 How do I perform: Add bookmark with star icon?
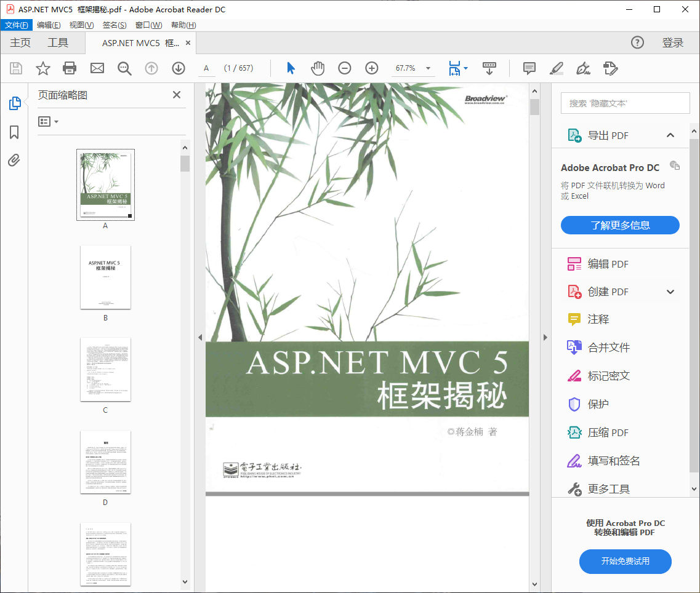pos(43,68)
